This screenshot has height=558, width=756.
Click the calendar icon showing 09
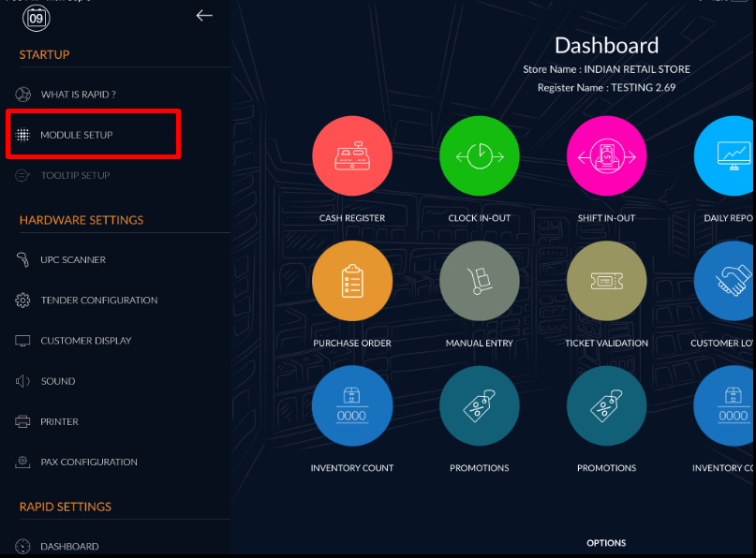click(x=37, y=16)
